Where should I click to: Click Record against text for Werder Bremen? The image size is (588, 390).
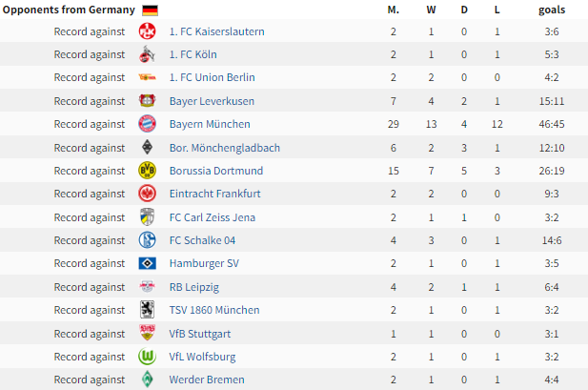click(90, 380)
